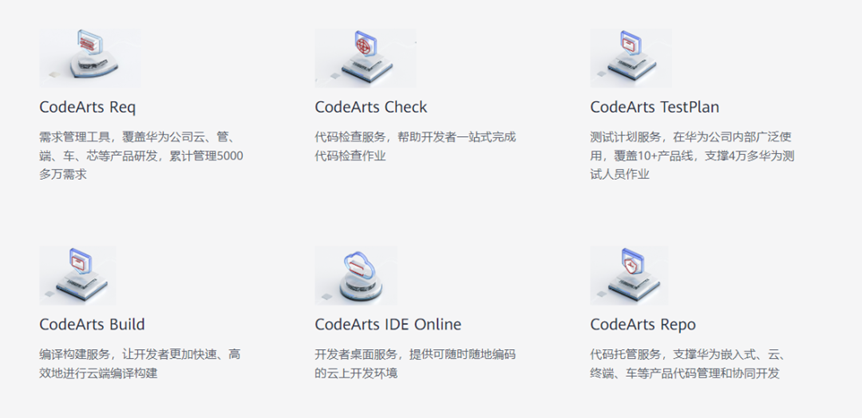Click the shield emblem above CodeArts Repo

click(x=632, y=262)
